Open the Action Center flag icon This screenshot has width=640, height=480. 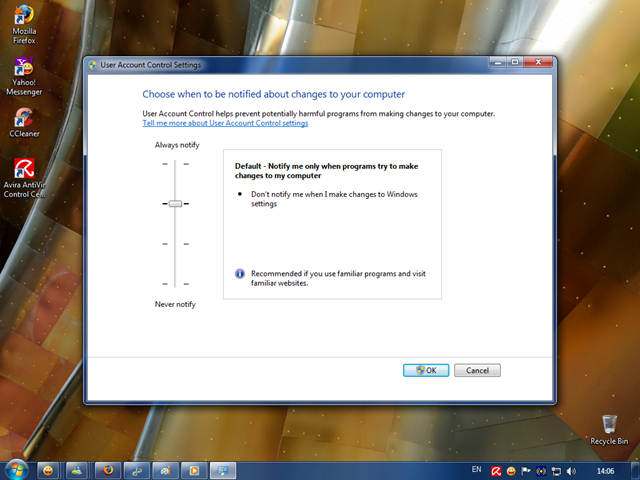click(526, 470)
